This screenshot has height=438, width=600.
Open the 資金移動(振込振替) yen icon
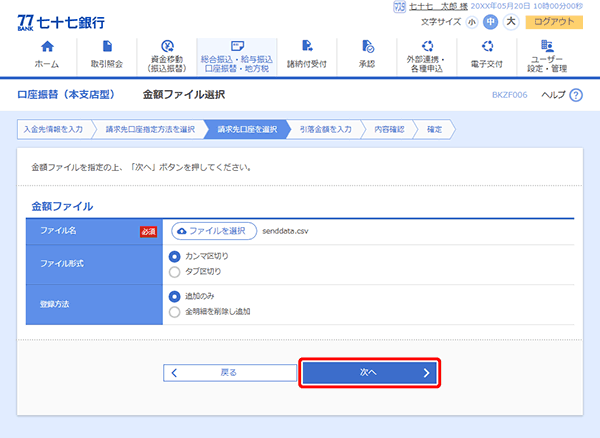click(167, 46)
